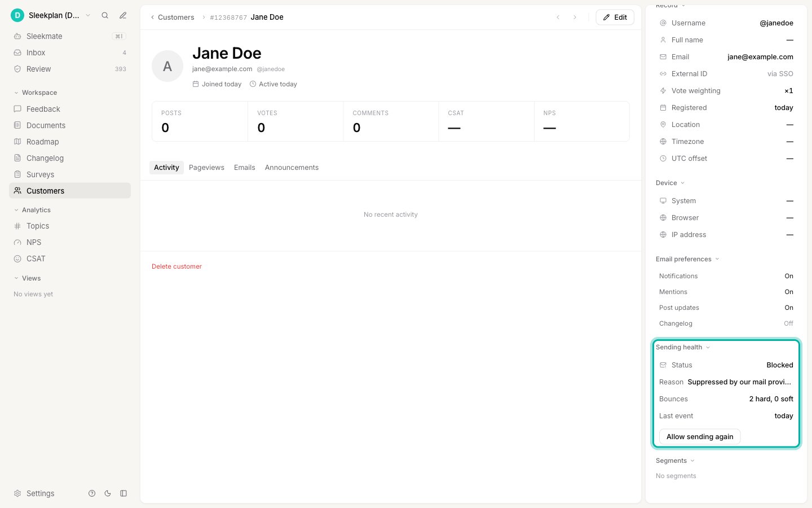
Task: Click the Suppressed by our mail provider reason text
Action: pyautogui.click(x=739, y=382)
